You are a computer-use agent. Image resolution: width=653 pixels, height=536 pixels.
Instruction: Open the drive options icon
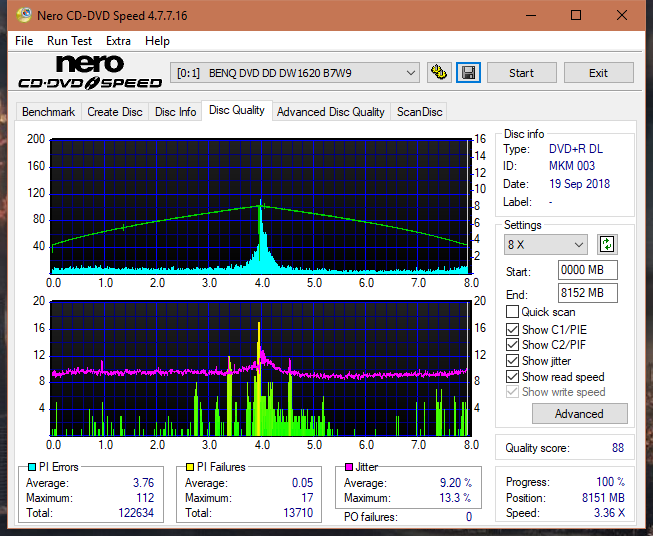439,73
